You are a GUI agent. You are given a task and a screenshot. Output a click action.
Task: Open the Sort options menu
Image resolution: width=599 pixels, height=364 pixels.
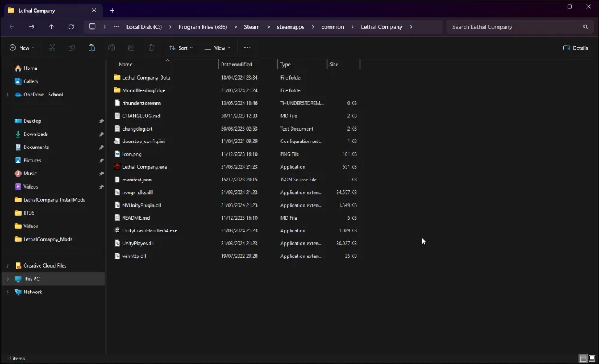point(180,48)
